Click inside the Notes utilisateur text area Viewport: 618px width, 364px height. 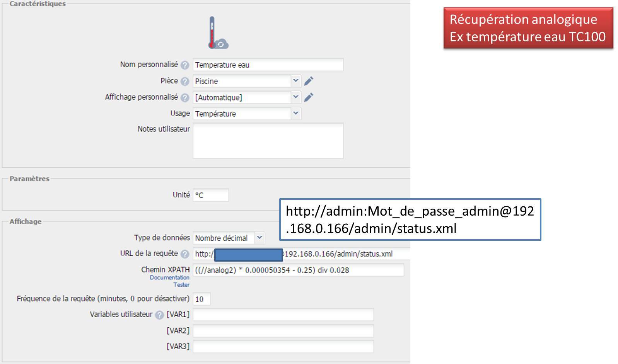pos(268,141)
